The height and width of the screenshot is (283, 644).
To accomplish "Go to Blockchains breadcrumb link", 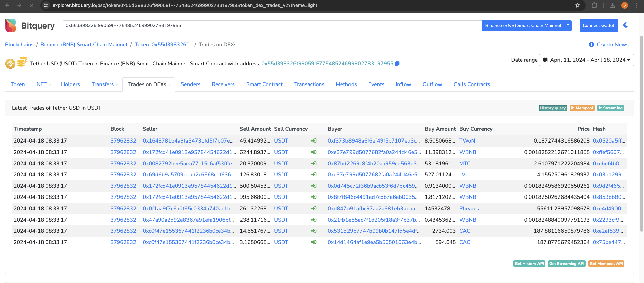I will (19, 44).
